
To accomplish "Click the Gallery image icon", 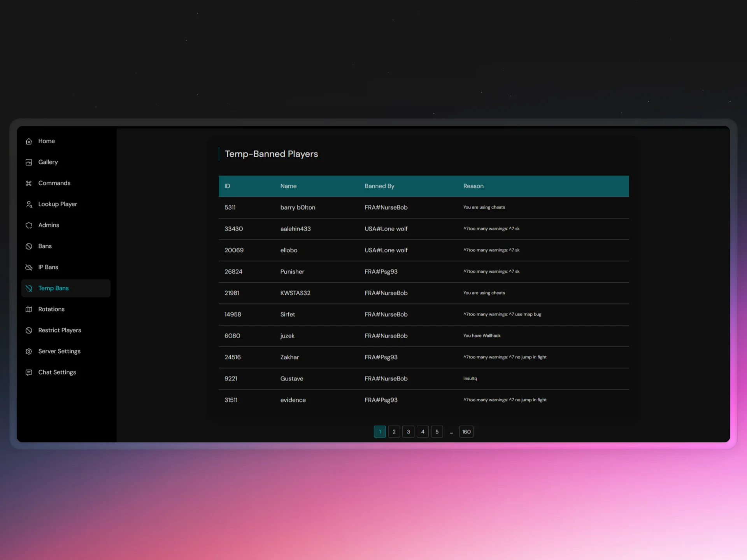I will (x=29, y=162).
